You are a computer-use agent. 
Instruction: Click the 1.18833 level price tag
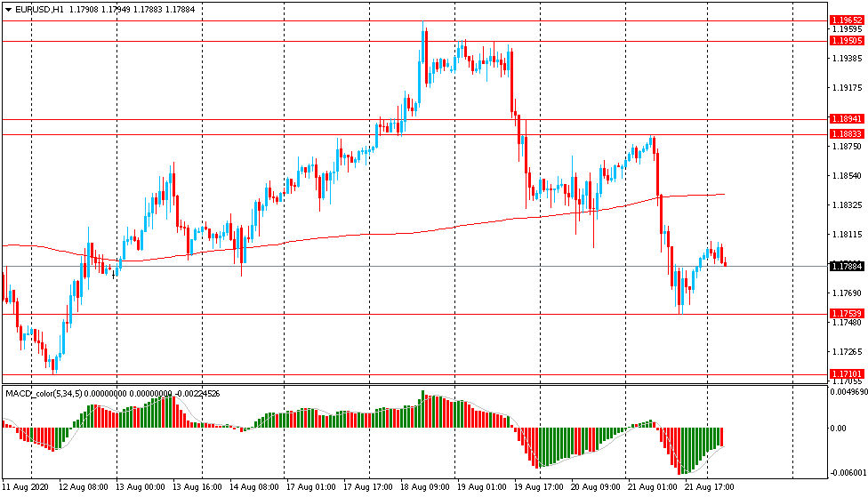point(847,134)
